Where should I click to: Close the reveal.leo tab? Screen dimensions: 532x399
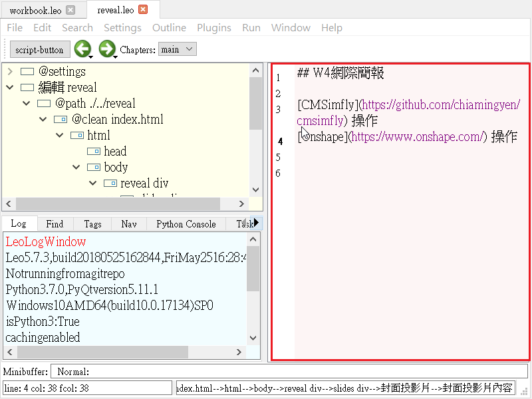point(143,10)
